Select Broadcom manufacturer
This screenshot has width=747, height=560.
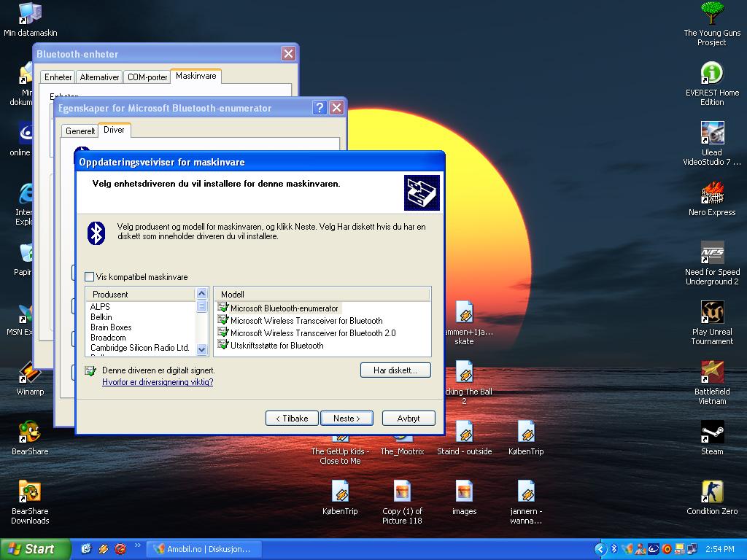click(x=108, y=337)
